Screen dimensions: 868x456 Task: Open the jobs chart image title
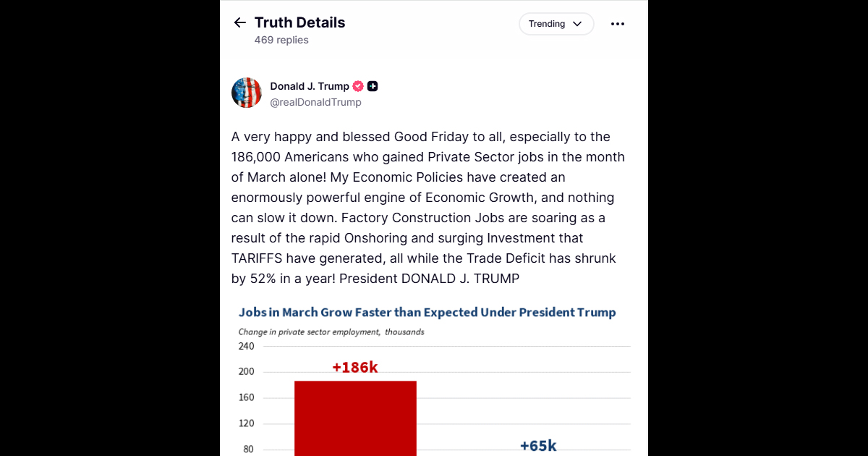[x=427, y=313]
